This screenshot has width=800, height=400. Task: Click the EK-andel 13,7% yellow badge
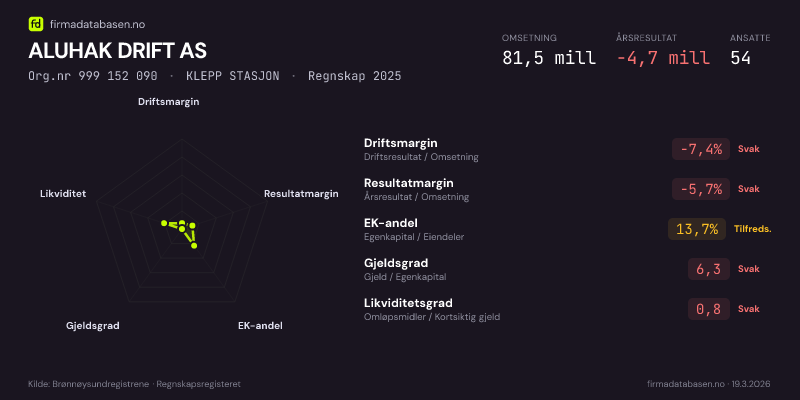tap(697, 229)
